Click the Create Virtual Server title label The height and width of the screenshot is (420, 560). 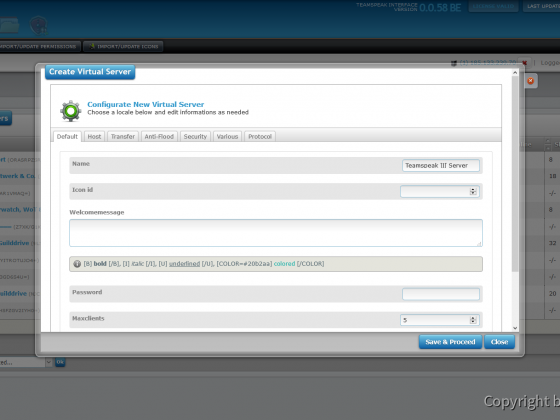[90, 72]
